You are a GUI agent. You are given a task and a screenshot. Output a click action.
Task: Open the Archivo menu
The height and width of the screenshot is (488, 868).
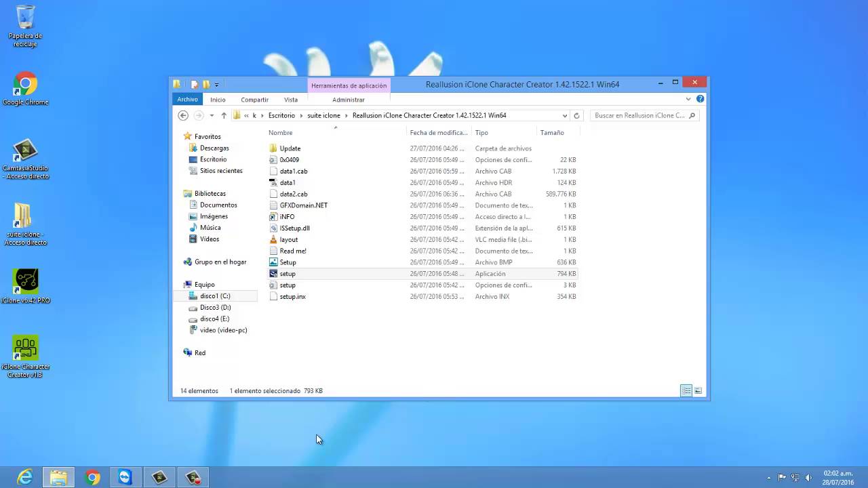[187, 100]
